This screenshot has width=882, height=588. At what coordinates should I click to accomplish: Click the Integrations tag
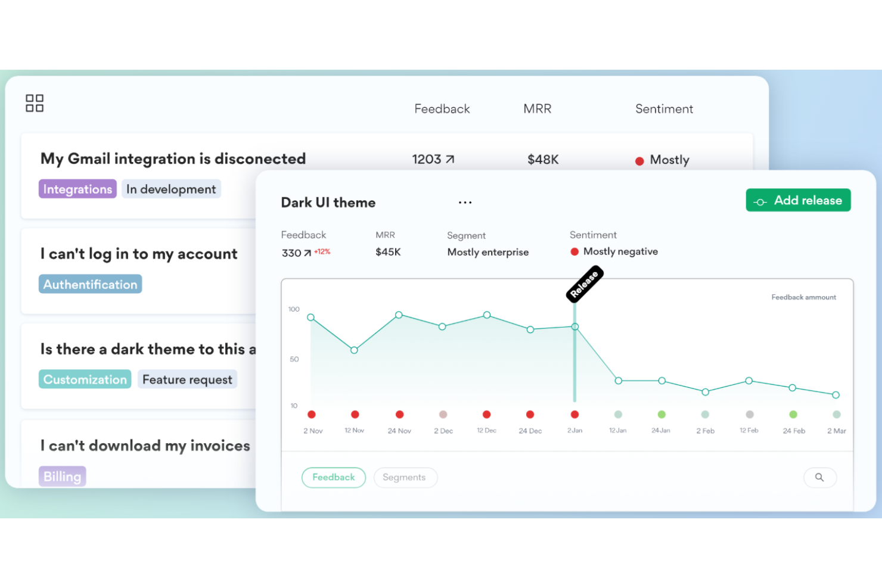click(x=77, y=189)
